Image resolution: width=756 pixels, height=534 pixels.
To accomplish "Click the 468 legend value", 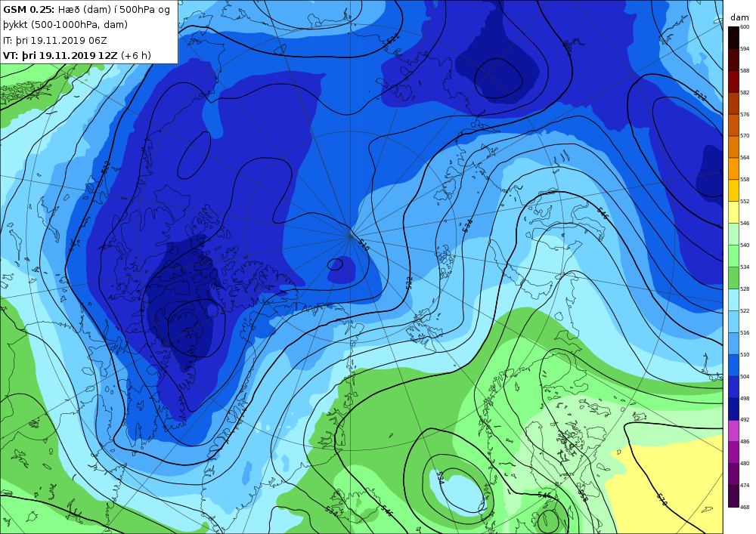I will [745, 507].
